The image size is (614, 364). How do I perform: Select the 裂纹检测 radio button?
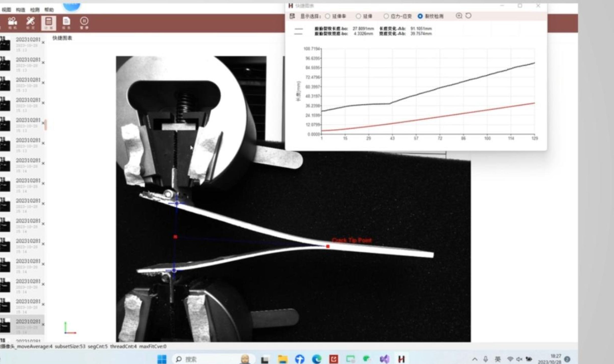pyautogui.click(x=420, y=16)
